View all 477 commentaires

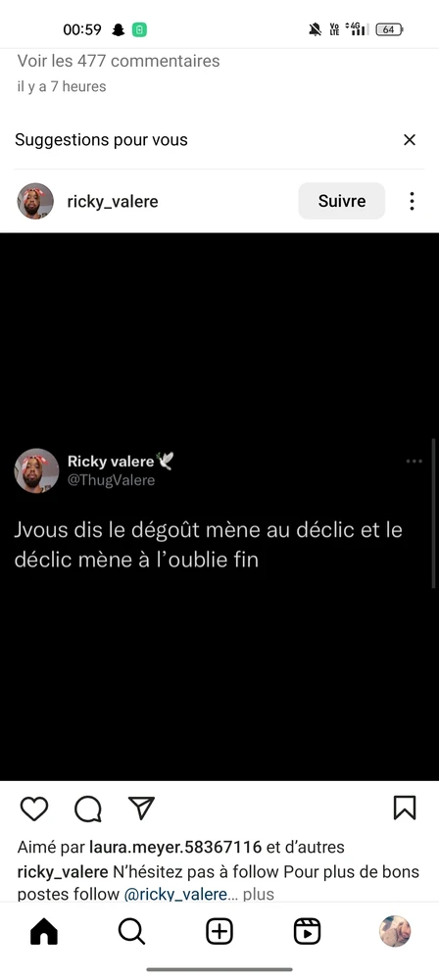point(119,61)
